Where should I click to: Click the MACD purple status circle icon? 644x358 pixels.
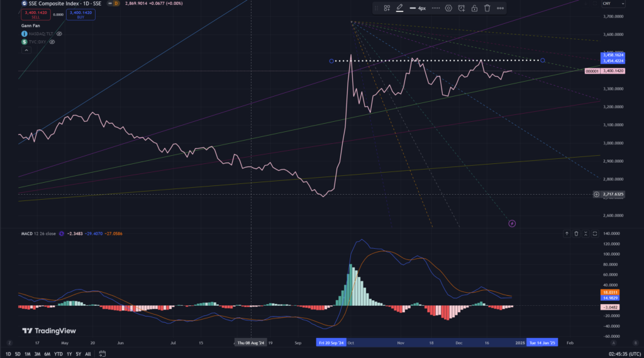pyautogui.click(x=62, y=234)
